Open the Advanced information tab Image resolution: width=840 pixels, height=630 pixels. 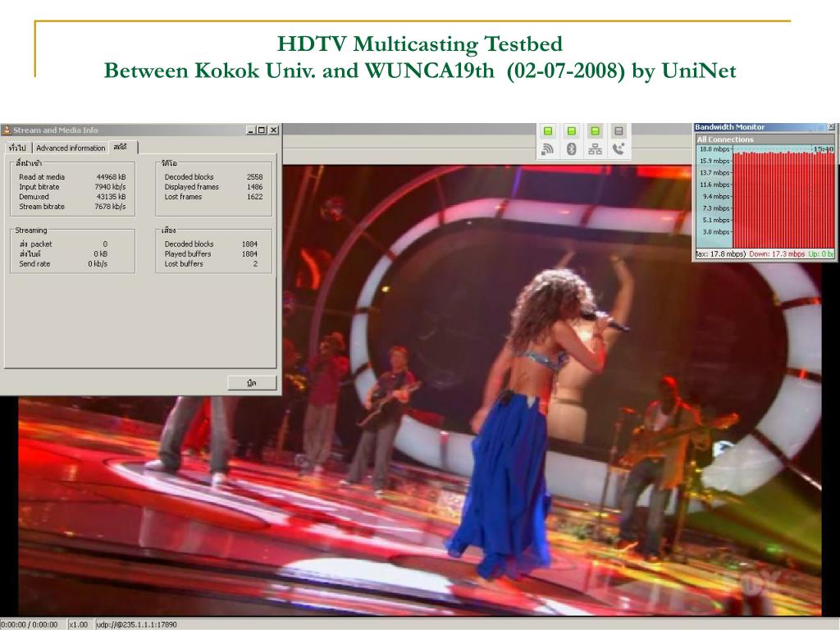click(71, 148)
